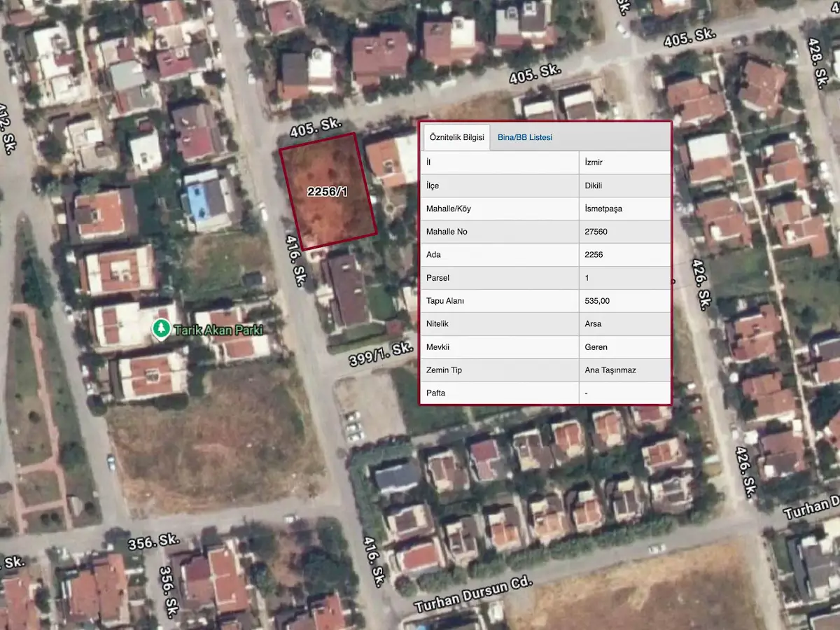Click the Tapu Alanı value 535,00

[597, 301]
